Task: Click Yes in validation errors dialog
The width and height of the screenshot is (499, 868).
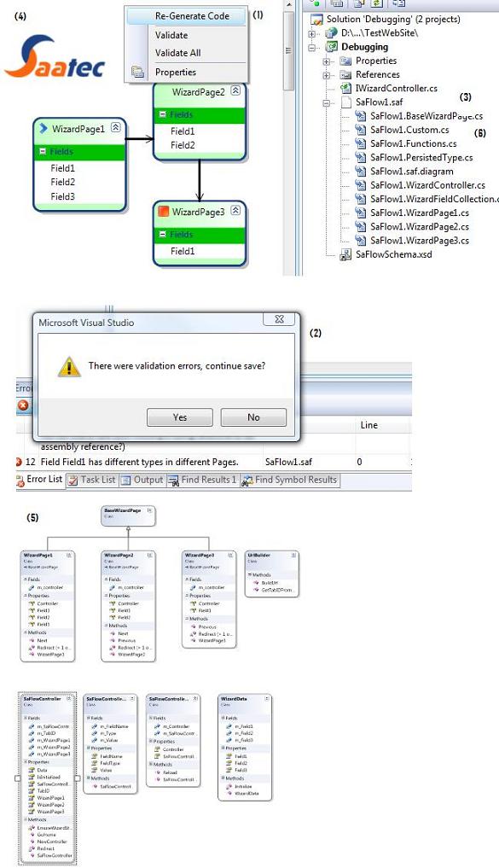Action: (180, 417)
